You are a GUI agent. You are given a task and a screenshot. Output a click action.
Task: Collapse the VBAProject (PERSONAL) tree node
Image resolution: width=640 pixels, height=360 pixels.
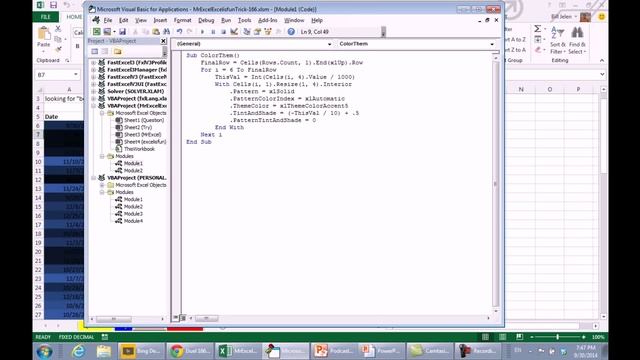tap(94, 178)
